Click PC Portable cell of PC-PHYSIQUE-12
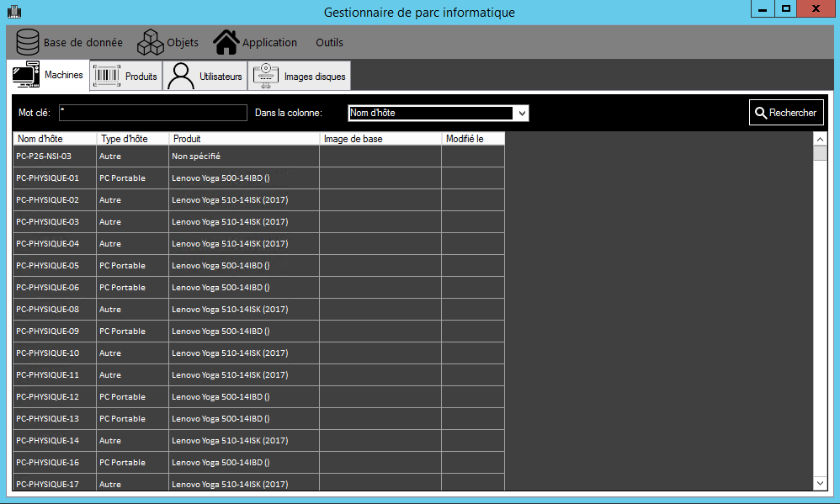The width and height of the screenshot is (840, 504). (x=133, y=397)
